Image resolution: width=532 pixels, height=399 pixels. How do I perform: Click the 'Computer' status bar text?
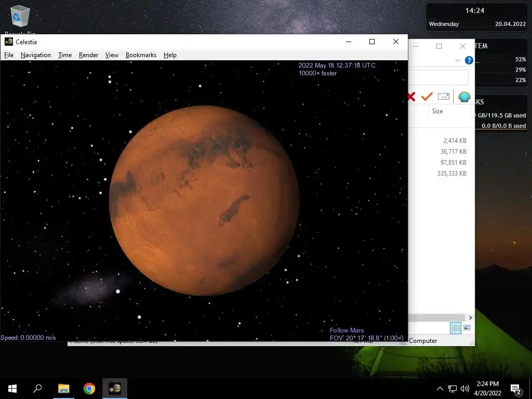tap(423, 341)
